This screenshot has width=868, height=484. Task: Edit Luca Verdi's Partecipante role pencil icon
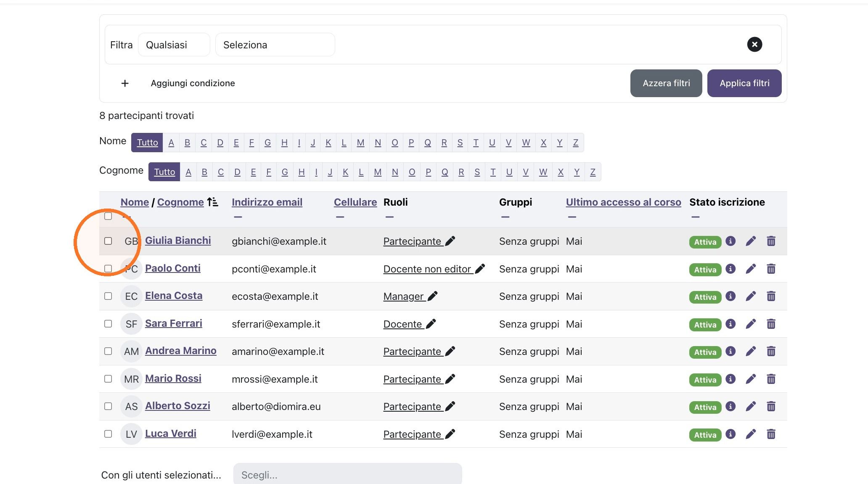pyautogui.click(x=450, y=434)
